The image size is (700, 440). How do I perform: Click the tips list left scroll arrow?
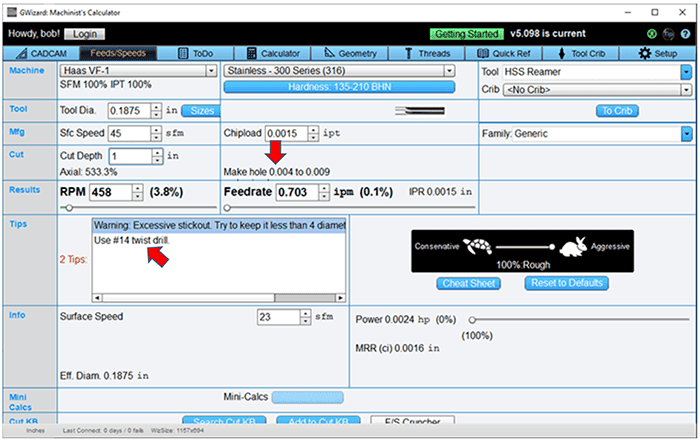(97, 298)
